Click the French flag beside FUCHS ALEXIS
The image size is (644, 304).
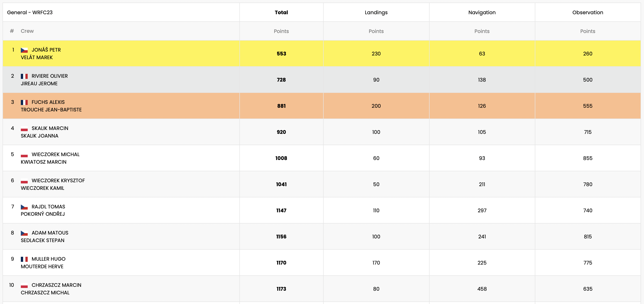point(24,102)
